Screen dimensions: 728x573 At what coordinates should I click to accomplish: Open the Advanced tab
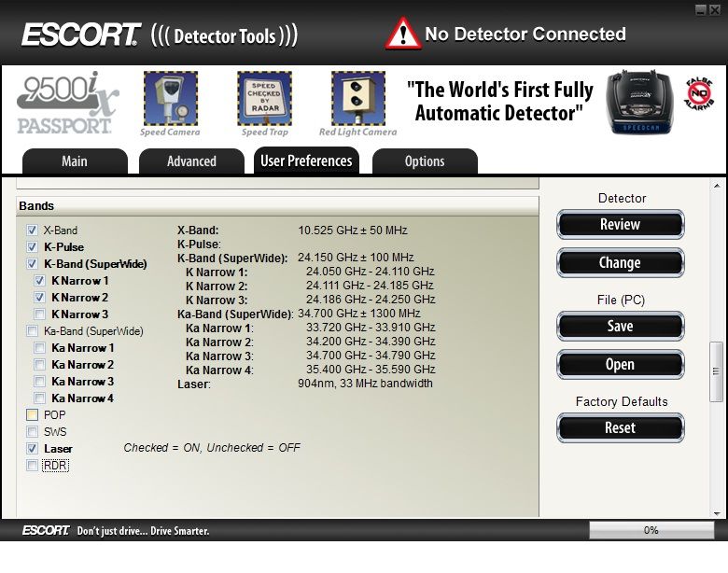(x=191, y=161)
